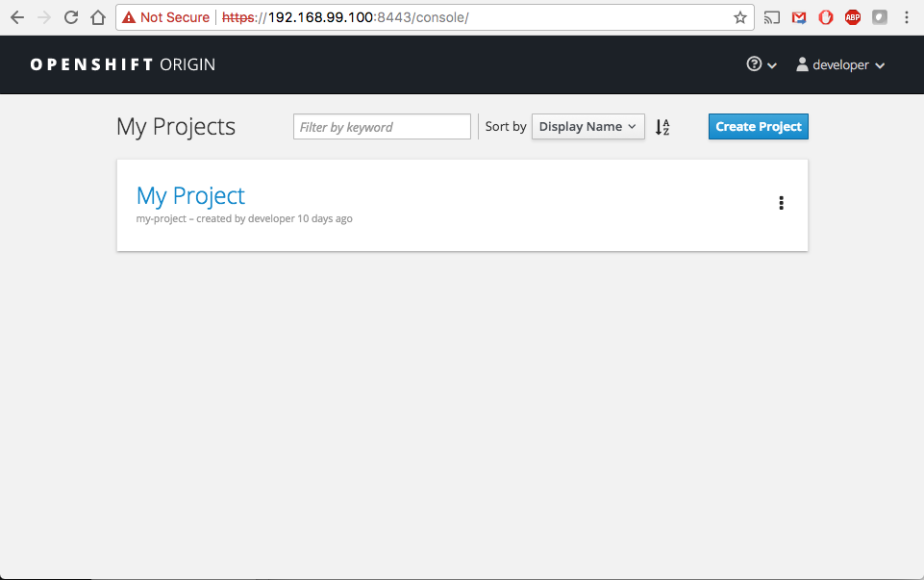The width and height of the screenshot is (924, 580).
Task: Expand the developer user menu
Action: (840, 64)
